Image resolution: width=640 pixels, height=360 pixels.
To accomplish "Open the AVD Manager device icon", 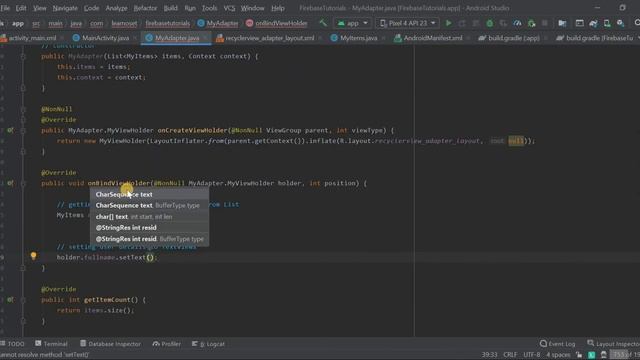I will point(607,23).
